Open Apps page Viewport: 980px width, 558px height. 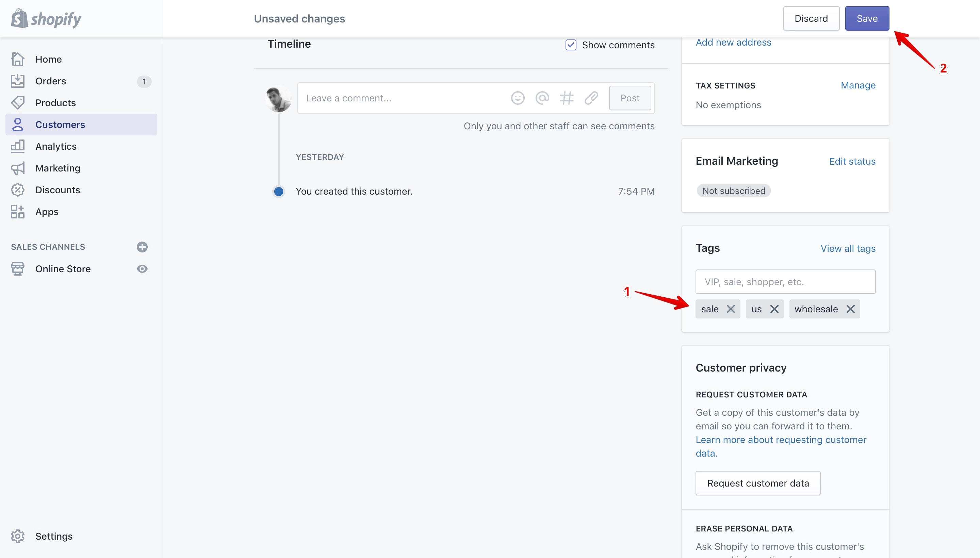pyautogui.click(x=81, y=212)
